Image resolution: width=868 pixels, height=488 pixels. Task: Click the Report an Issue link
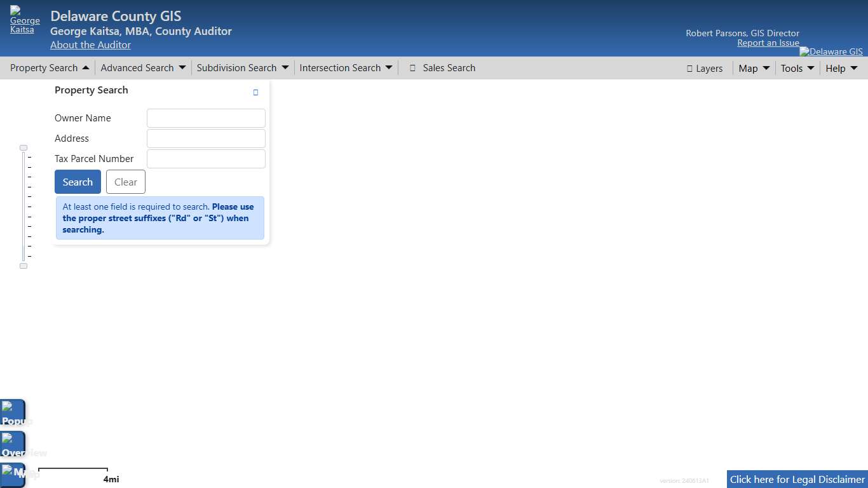[768, 42]
